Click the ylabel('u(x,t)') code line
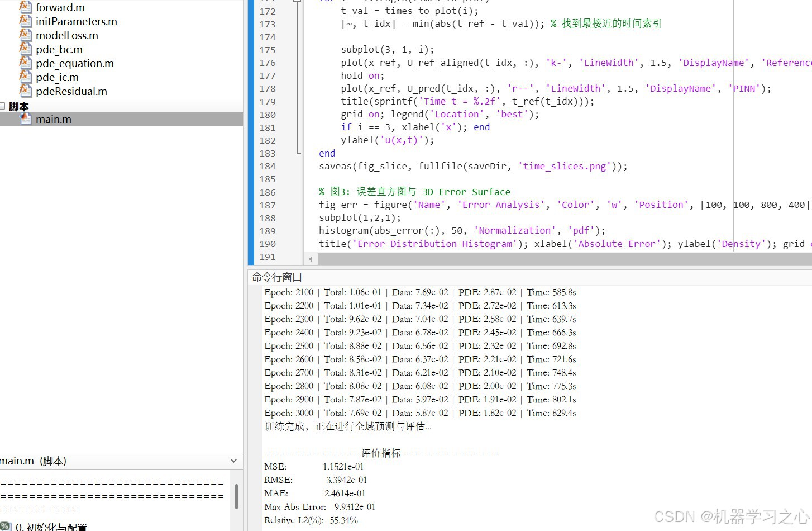Screen dimensions: 812x531 click(x=388, y=140)
